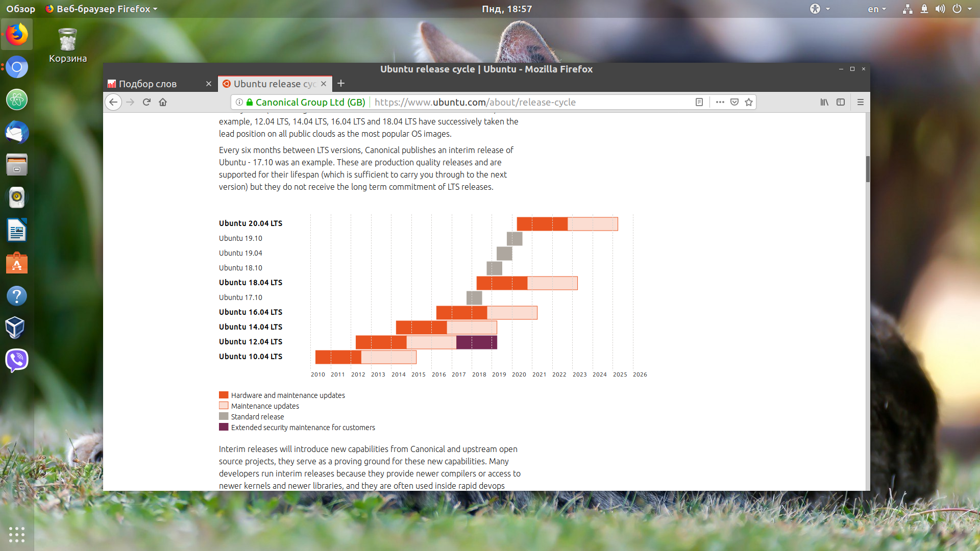The image size is (980, 551).
Task: Click the forward navigation arrow
Action: (130, 102)
